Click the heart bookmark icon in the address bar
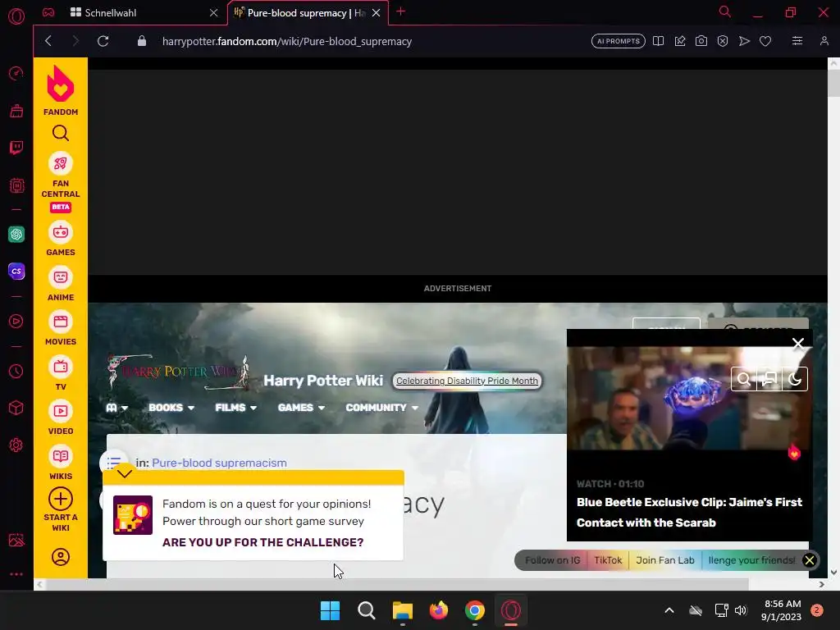840x630 pixels. pos(765,41)
